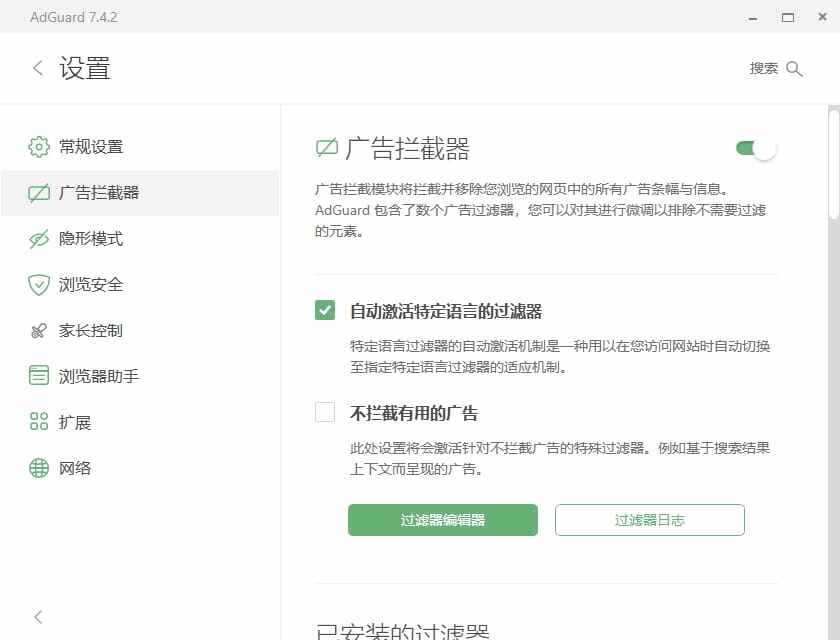Image resolution: width=840 pixels, height=640 pixels.
Task: Toggle the 广告拦截器 main switch off
Action: [756, 148]
